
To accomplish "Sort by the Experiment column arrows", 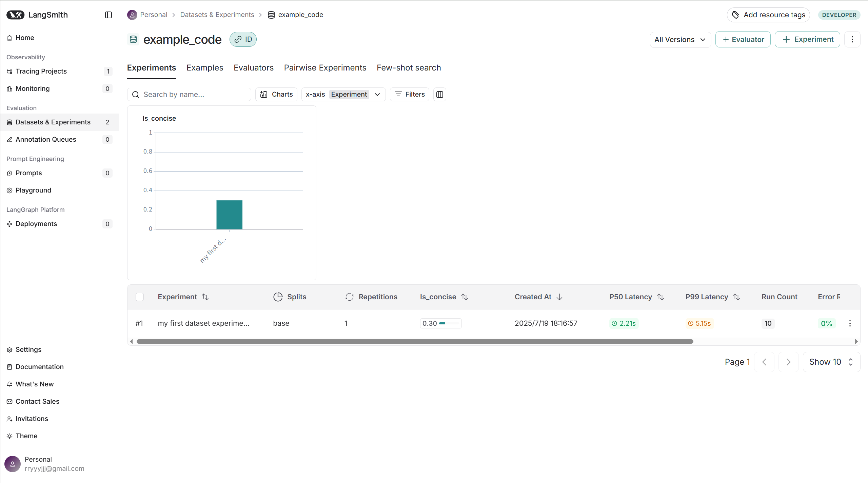I will tap(205, 297).
